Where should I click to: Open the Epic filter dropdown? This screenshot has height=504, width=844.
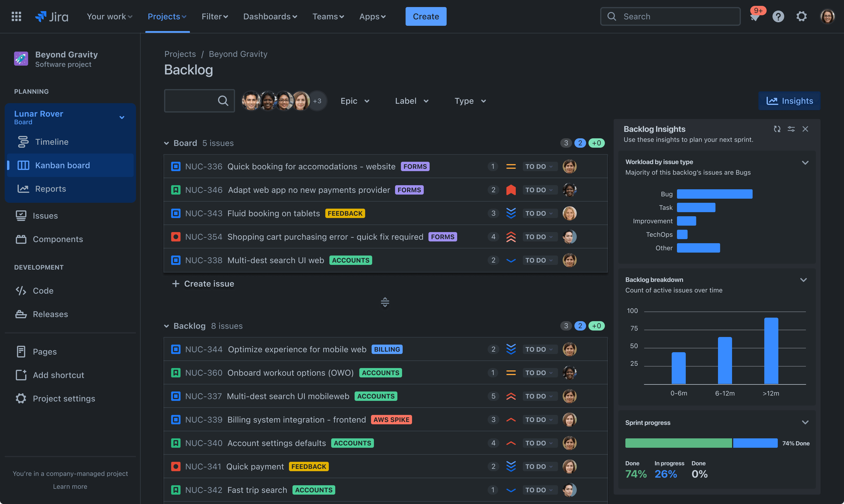(355, 100)
